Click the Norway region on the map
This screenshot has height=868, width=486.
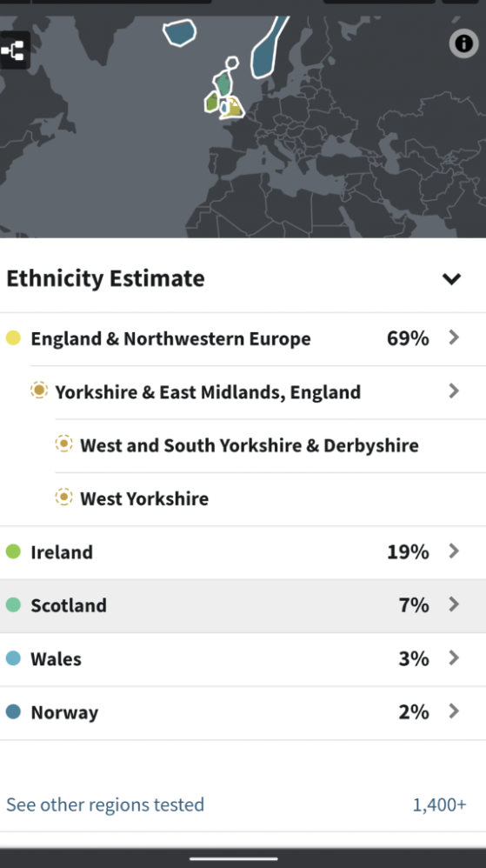tap(269, 47)
